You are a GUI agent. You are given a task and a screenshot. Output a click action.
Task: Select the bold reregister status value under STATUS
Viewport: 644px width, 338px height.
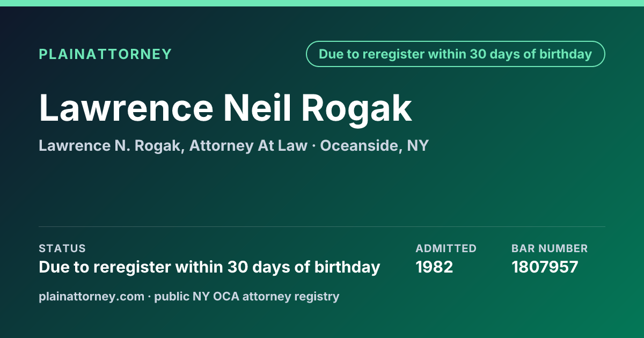point(209,267)
